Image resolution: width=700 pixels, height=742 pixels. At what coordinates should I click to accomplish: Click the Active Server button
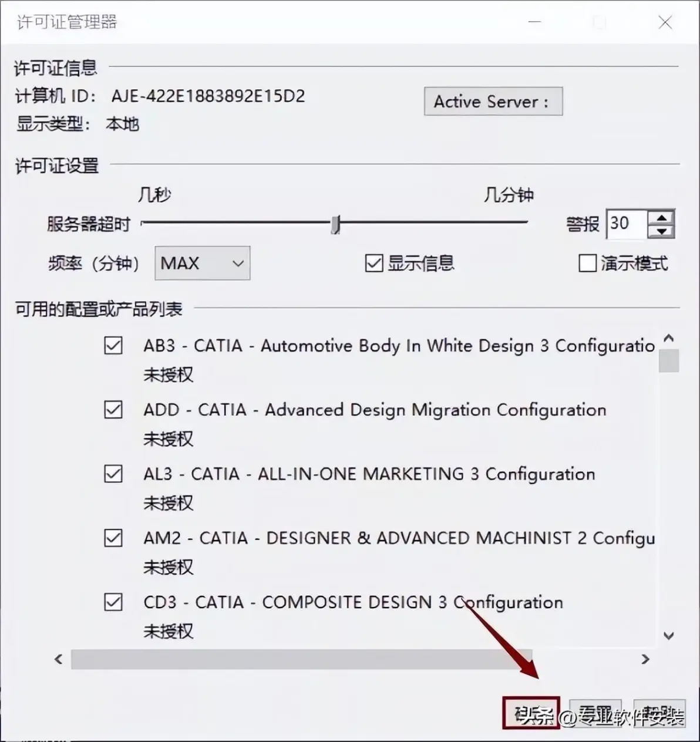click(x=493, y=101)
